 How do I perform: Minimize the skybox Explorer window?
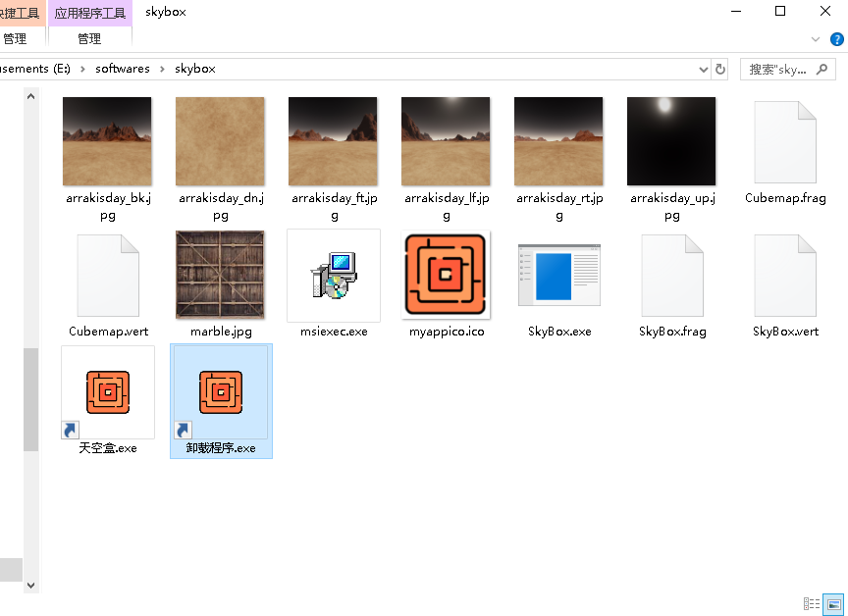pos(736,12)
